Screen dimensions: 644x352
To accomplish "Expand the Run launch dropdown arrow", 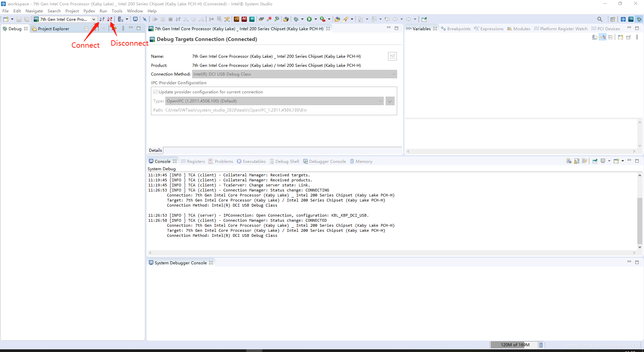I will [316, 19].
